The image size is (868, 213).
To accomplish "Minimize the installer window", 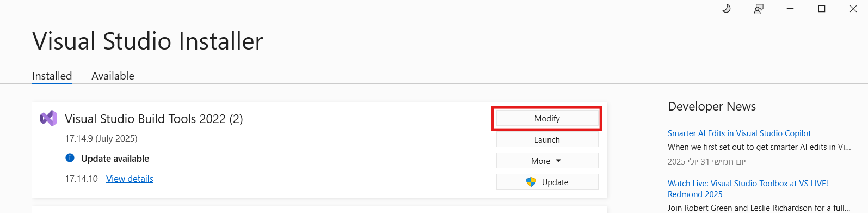I will tap(790, 9).
